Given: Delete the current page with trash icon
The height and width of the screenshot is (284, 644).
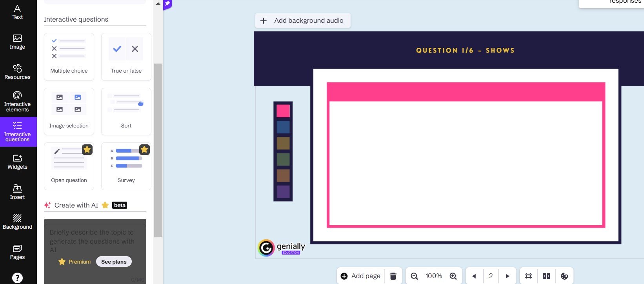Looking at the screenshot, I should tap(393, 276).
